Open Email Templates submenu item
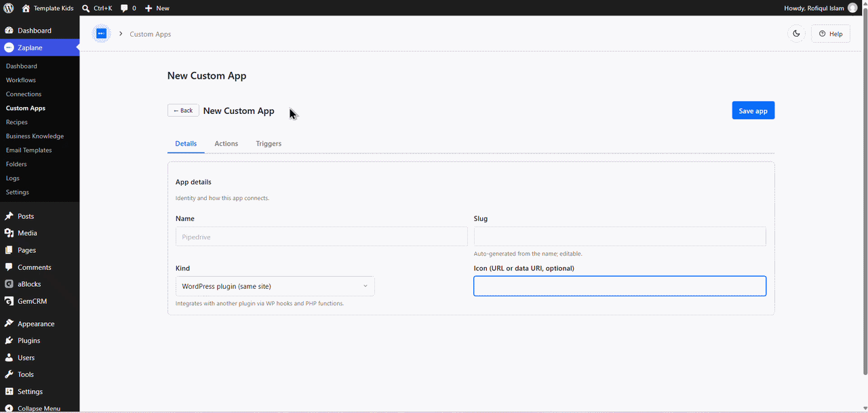Viewport: 868px width, 413px height. coord(29,150)
